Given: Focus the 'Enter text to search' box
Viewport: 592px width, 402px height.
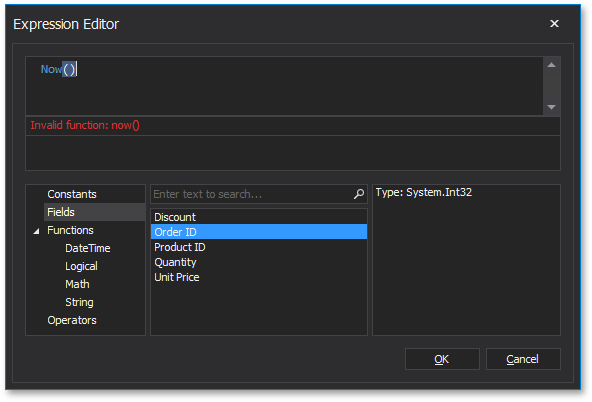Looking at the screenshot, I should point(251,194).
